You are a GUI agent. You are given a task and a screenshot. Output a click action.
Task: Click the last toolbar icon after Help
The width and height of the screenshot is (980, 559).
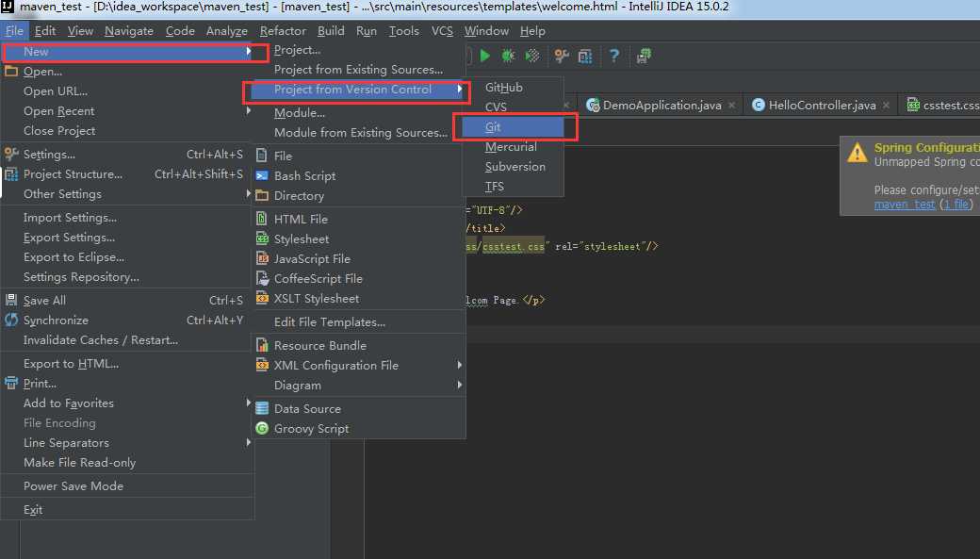pos(644,56)
